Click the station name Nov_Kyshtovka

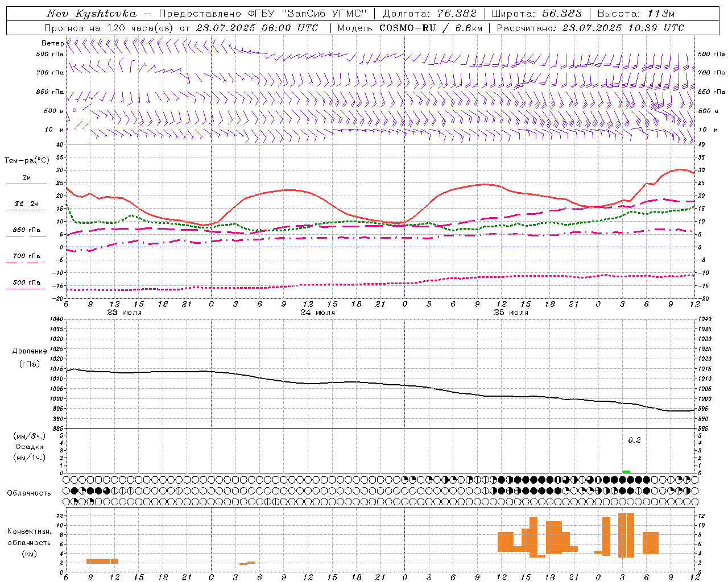coord(91,14)
